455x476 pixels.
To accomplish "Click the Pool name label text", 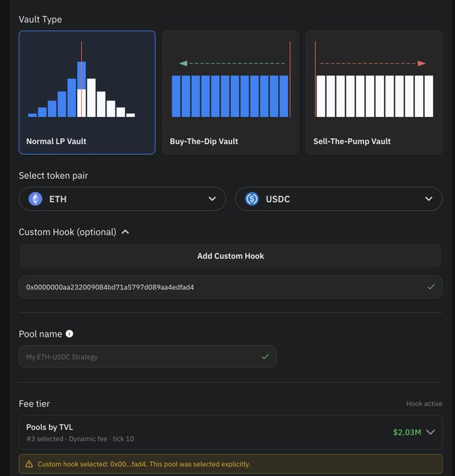I will click(x=41, y=334).
